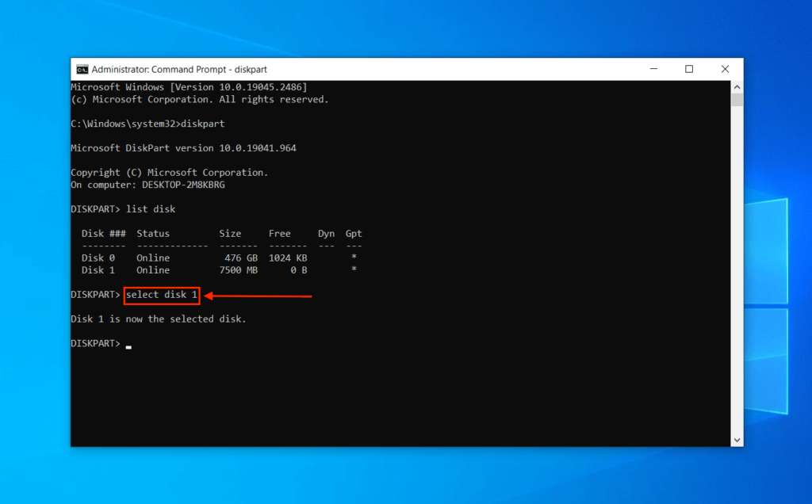Click the 'On computer: DESKTOP-2M8KBRG' line
812x504 pixels.
147,184
